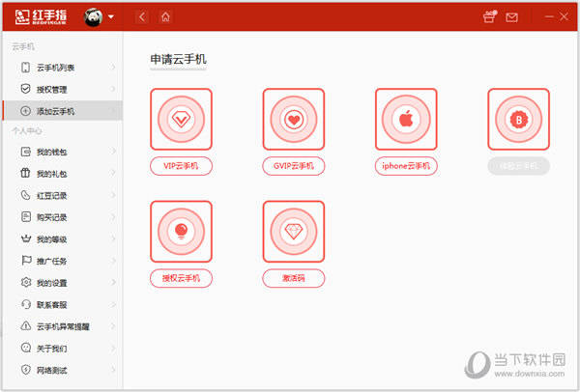The width and height of the screenshot is (580, 392).
Task: Click the smiley icon beside 关于我们
Action: coord(25,348)
